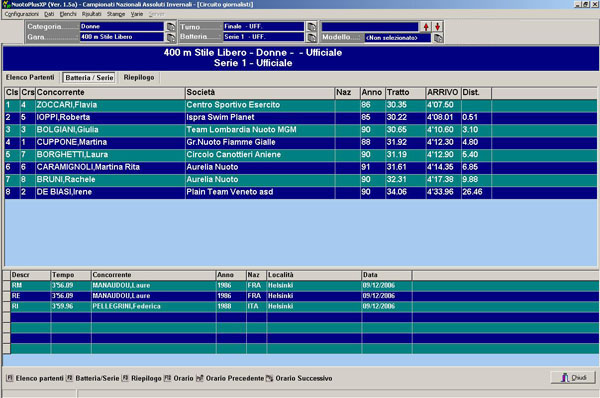This screenshot has height=398, width=600.
Task: Click the Batteria field Serie 1 - UFF.
Action: [264, 37]
